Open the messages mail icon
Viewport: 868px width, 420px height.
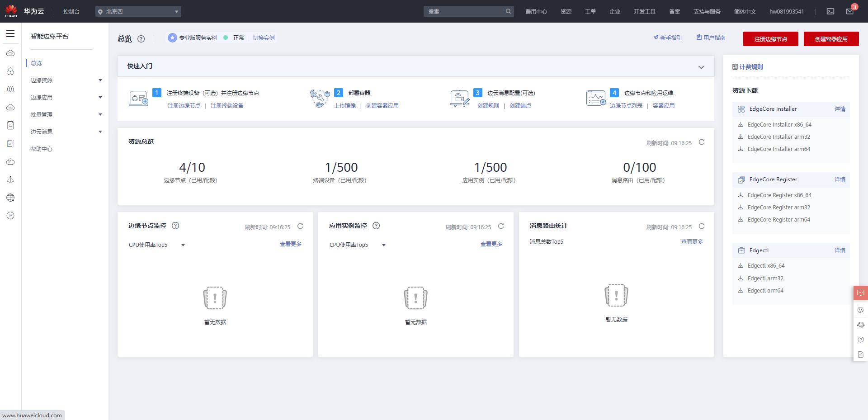(850, 11)
